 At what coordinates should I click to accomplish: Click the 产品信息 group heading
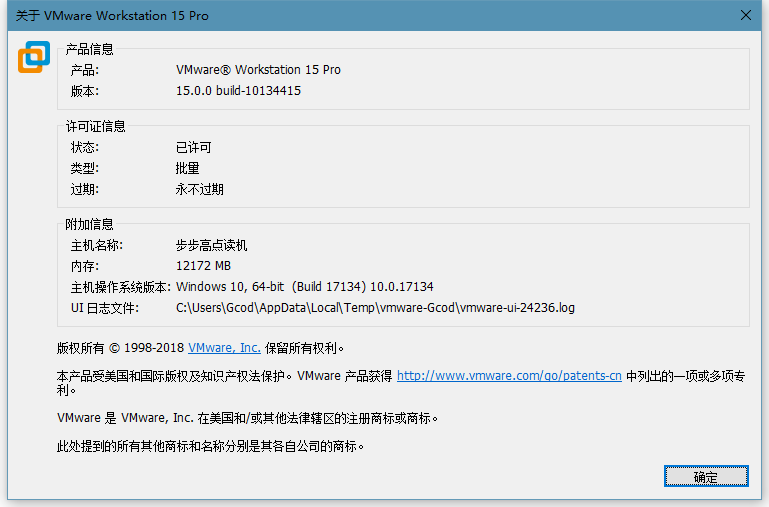click(x=89, y=49)
